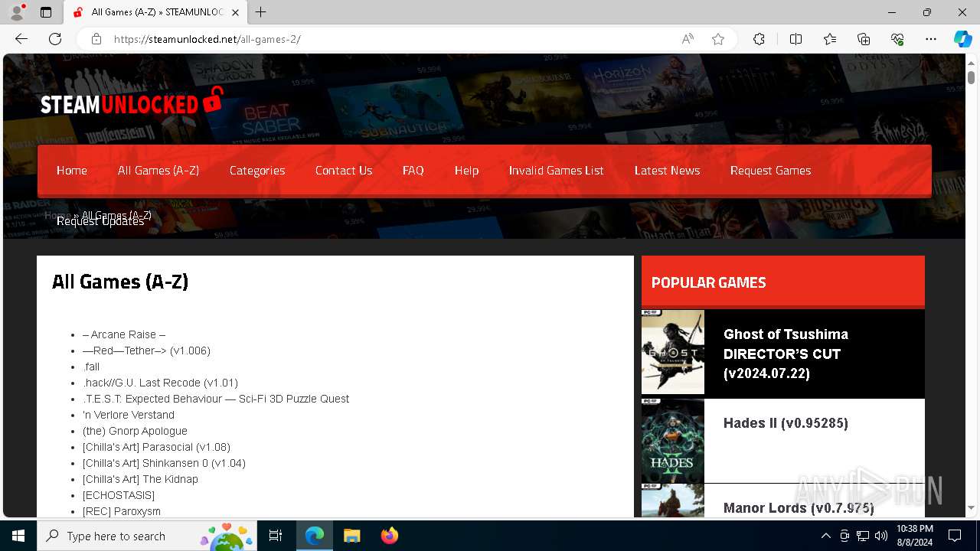980x551 pixels.
Task: Open the Collections icon
Action: 864,39
